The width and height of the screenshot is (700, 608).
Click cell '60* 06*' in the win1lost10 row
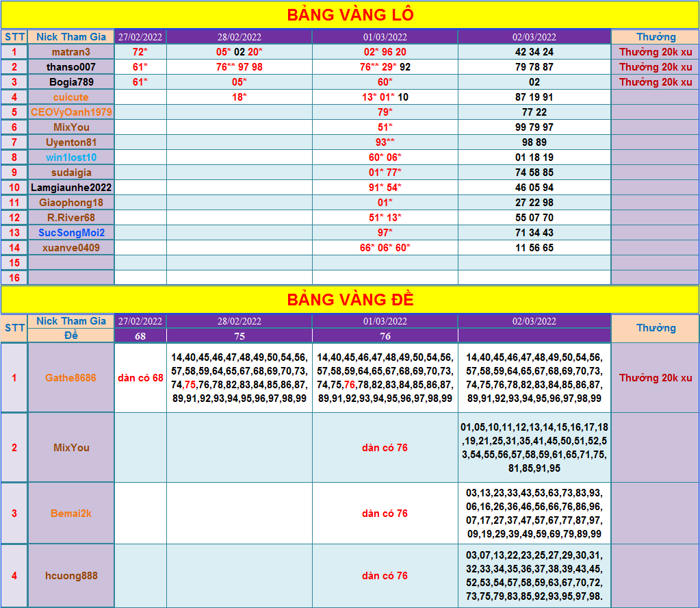coord(385,157)
